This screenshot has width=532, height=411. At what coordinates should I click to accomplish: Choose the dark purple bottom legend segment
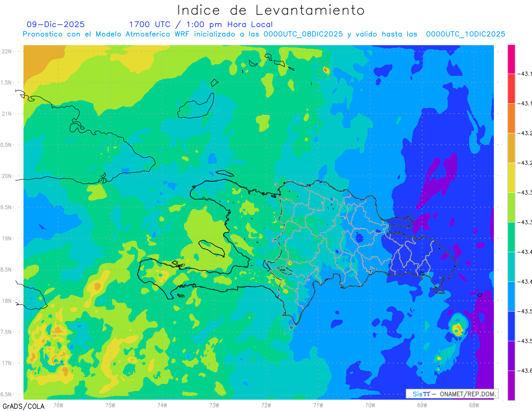tap(511, 385)
